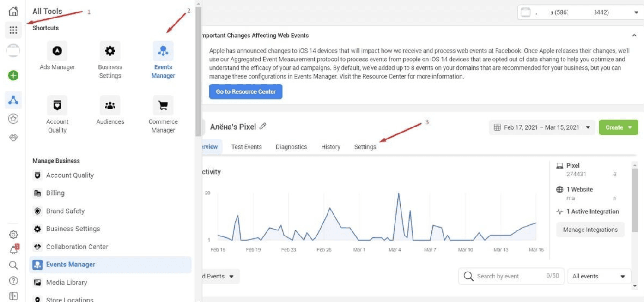The image size is (644, 302).
Task: Switch to the Overview tab
Action: 212,147
